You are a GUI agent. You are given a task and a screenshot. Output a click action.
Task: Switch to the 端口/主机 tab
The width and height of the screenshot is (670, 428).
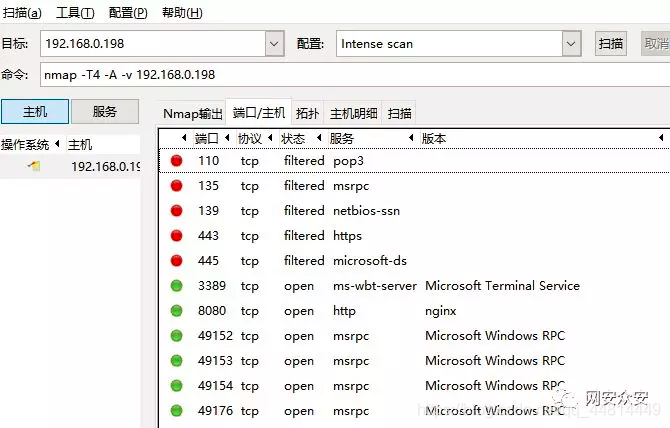click(x=259, y=113)
